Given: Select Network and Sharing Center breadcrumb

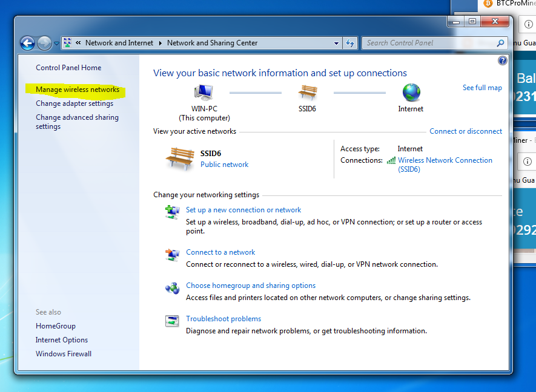Looking at the screenshot, I should coord(213,43).
